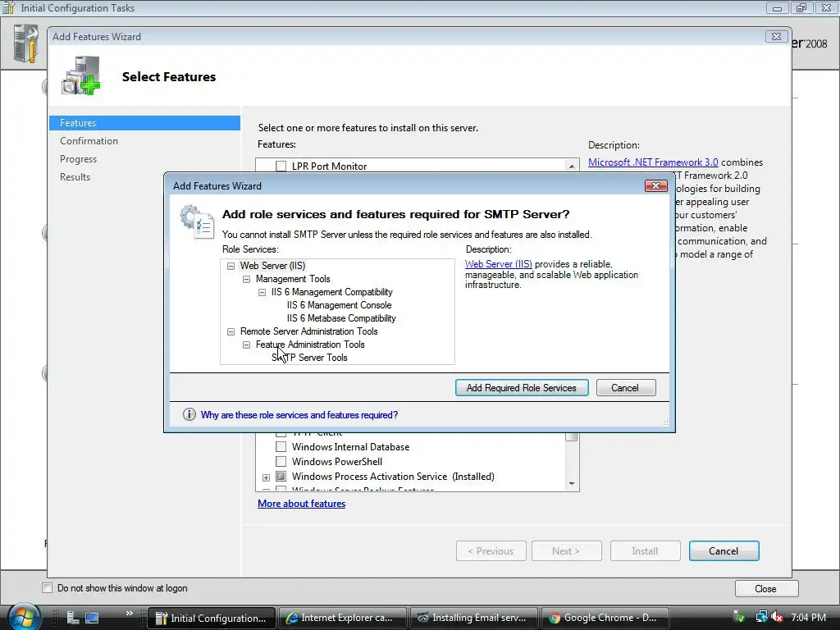Click the 7:04 PM system clock
The image size is (840, 630).
click(808, 618)
